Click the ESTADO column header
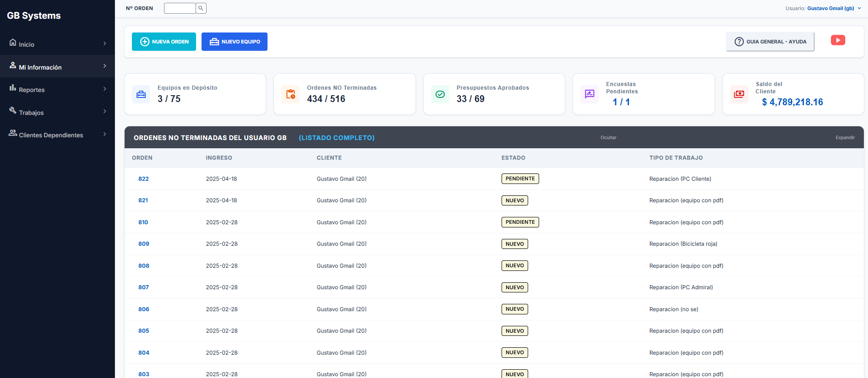868x378 pixels. 513,158
